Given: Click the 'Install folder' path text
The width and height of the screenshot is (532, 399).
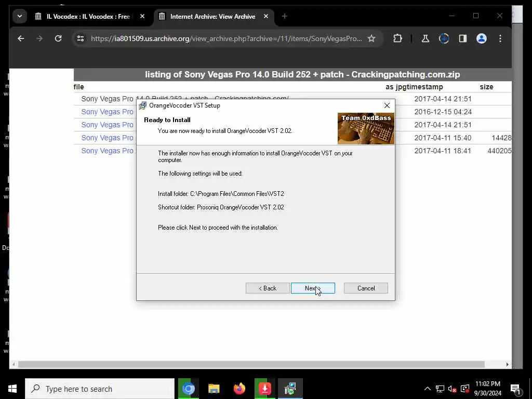Looking at the screenshot, I should [221, 194].
